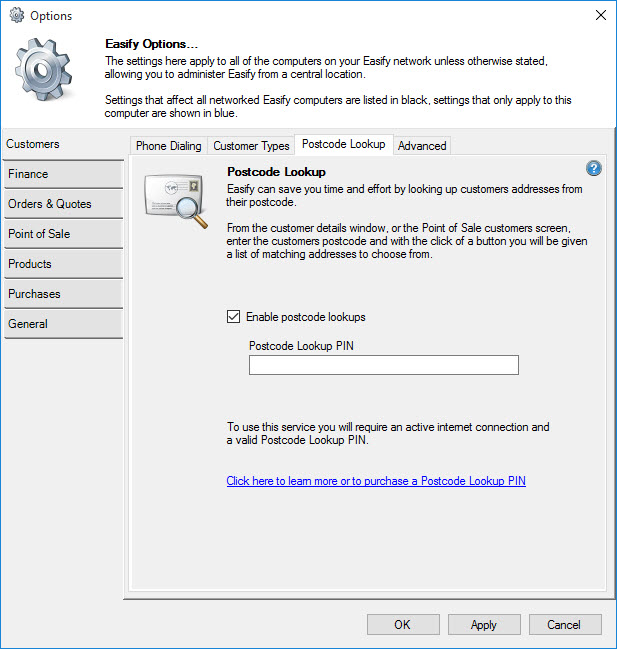Click the Apply button
617x649 pixels.
point(483,625)
